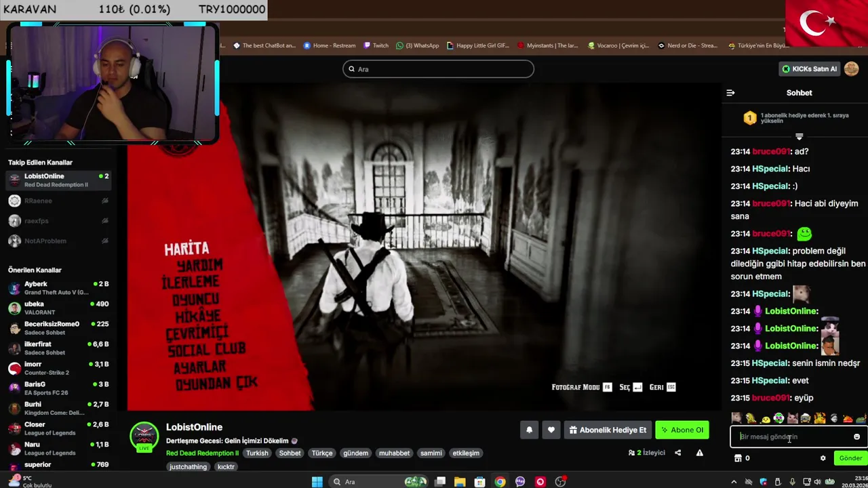Open the user profile avatar menu
Viewport: 868px width, 488px height.
point(852,68)
